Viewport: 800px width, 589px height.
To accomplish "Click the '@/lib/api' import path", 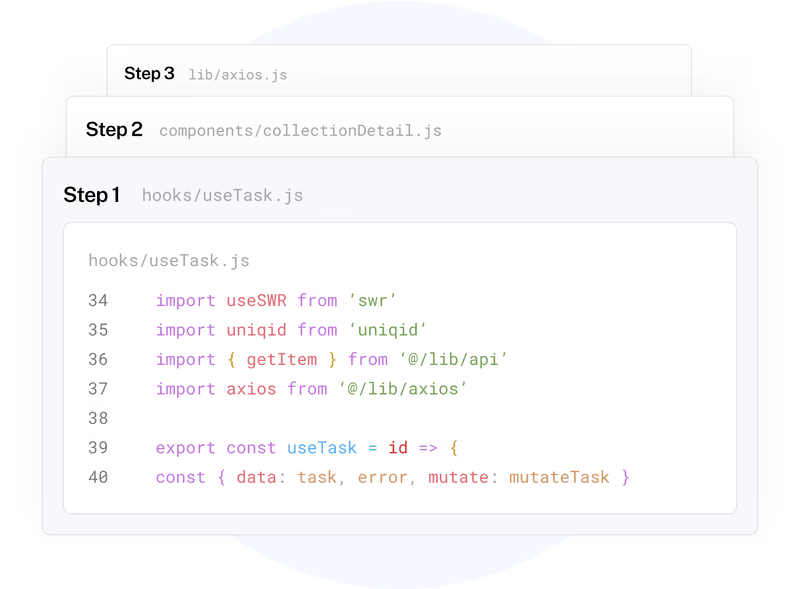I will click(453, 359).
